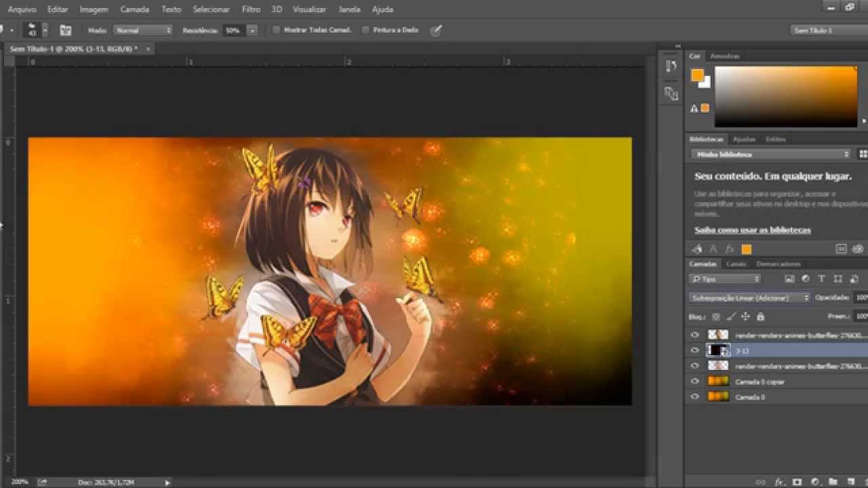868x488 pixels.
Task: Add character style icon in Libraries footer
Action: click(x=713, y=249)
